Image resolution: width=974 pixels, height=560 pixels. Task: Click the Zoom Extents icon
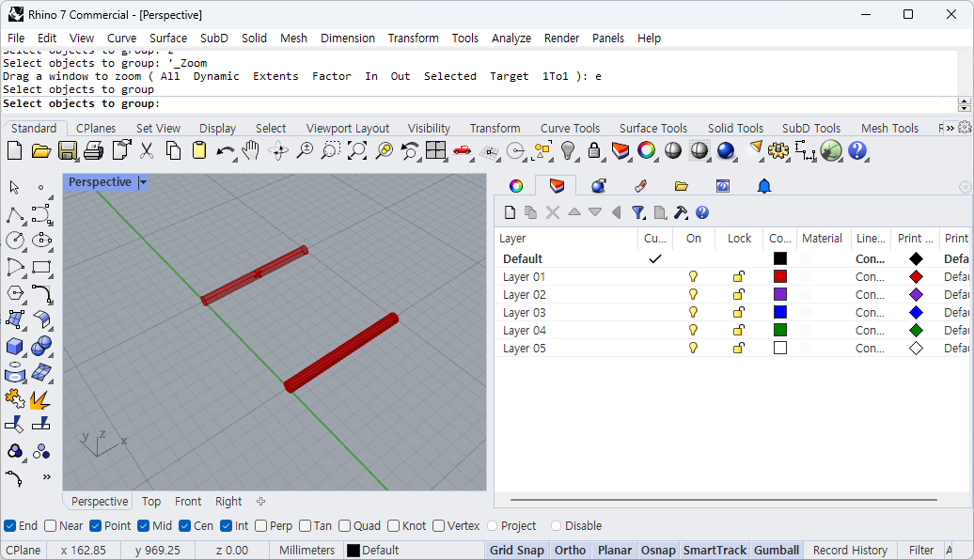coord(357,151)
